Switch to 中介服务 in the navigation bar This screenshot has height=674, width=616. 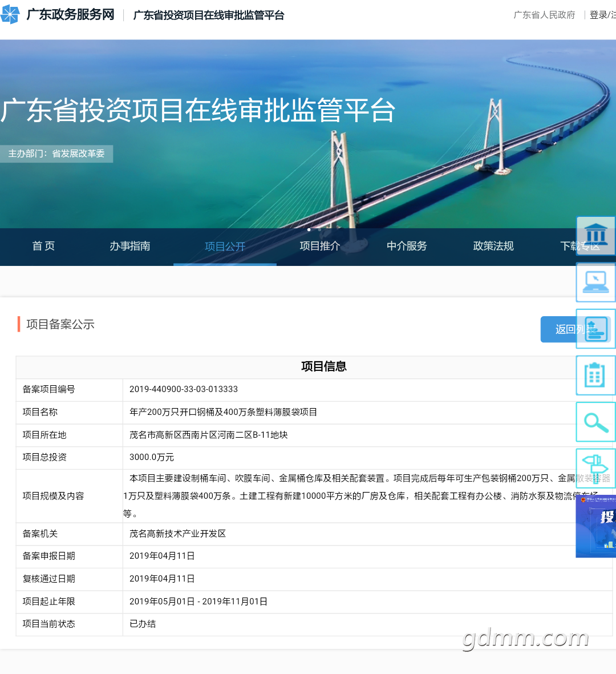tap(407, 246)
